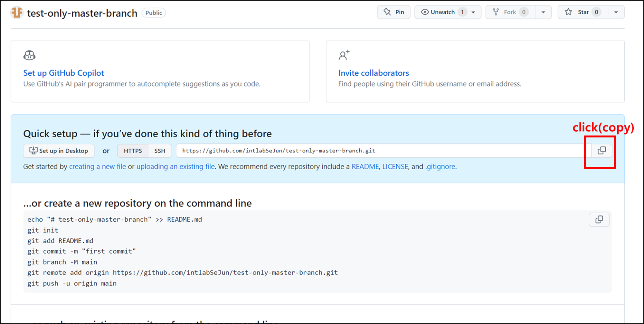
Task: Follow the creating a new file link
Action: (98, 167)
